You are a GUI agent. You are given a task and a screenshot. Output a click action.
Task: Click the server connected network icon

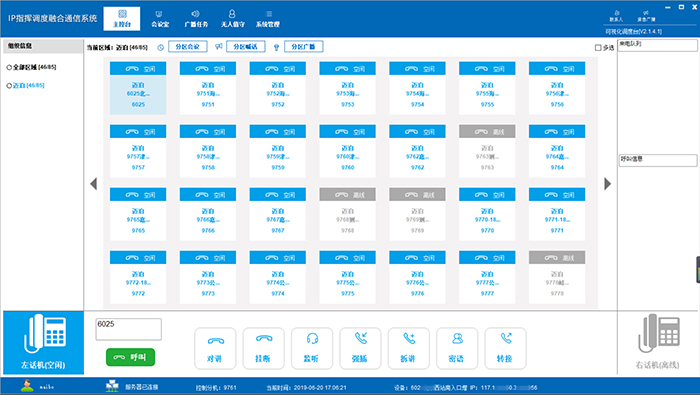[x=112, y=386]
